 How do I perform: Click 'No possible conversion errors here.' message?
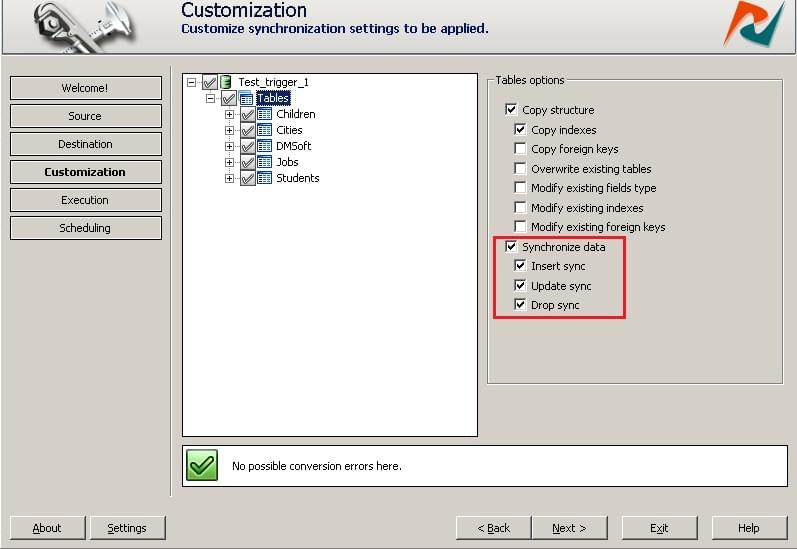[x=317, y=466]
